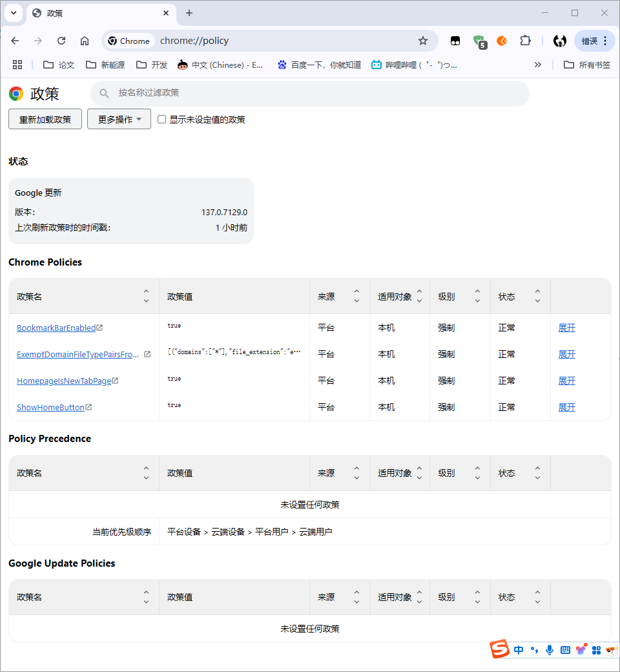Screen dimensions: 620x672
Task: Click the Sogou microphone voice input icon
Action: pos(550,650)
